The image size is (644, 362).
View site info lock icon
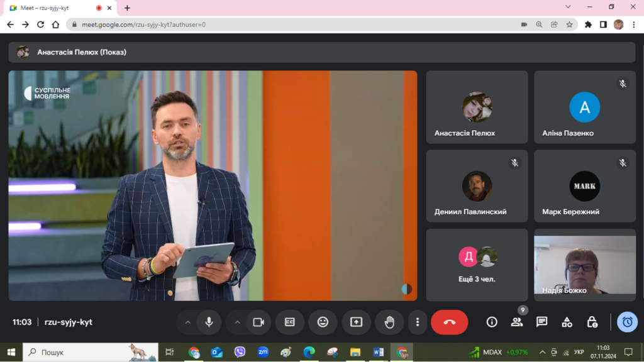tap(74, 25)
